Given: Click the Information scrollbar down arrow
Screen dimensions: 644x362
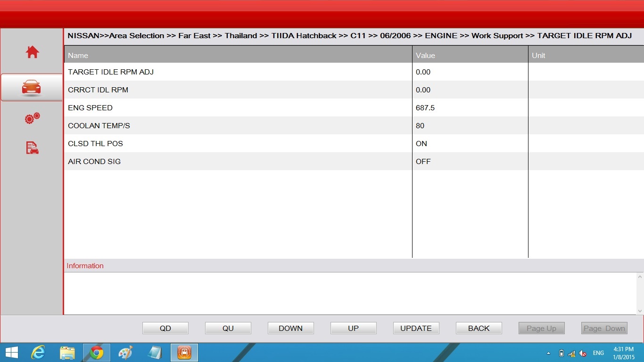Looking at the screenshot, I should (640, 311).
